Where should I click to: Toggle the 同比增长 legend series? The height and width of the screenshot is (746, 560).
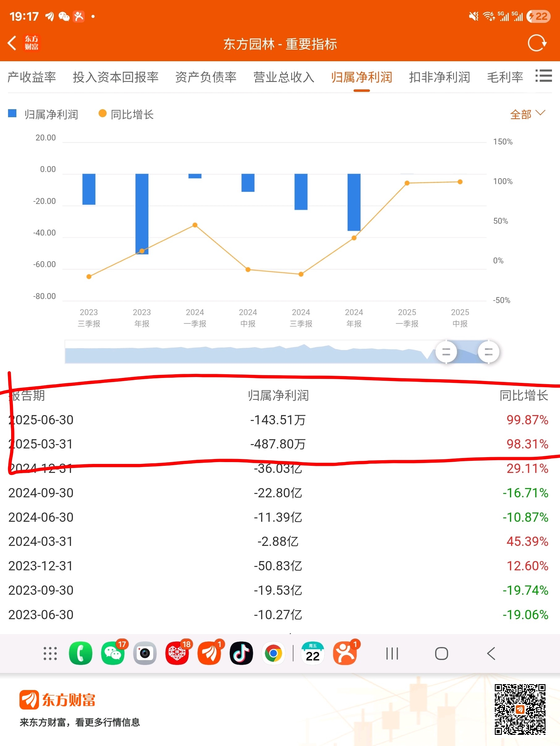coord(126,114)
